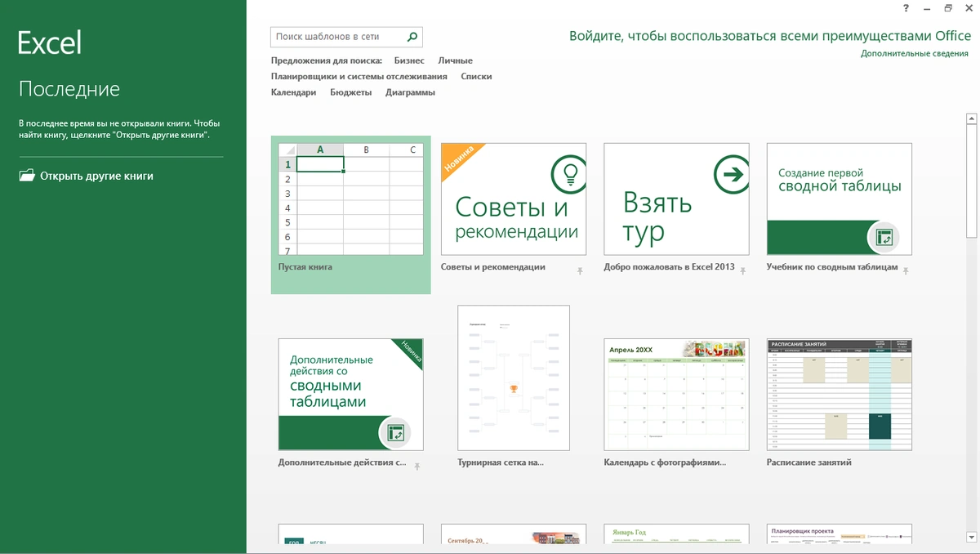Open the 'Советы и рекомендации' template thumbnail

pyautogui.click(x=514, y=199)
